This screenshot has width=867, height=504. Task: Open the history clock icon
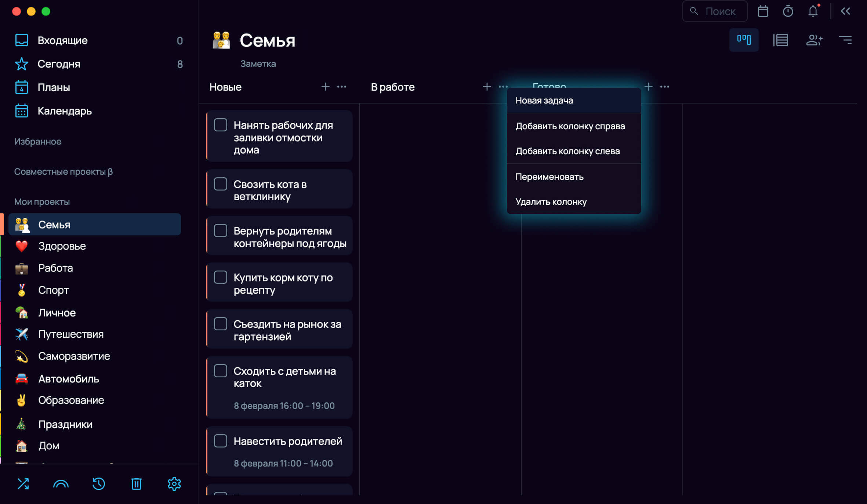[98, 483]
